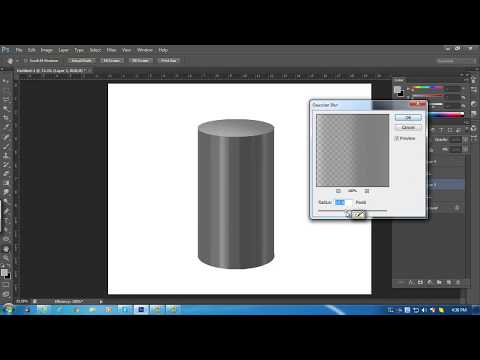
Task: Adjust the Radius slider in Gaussian Blur
Action: pos(348,213)
